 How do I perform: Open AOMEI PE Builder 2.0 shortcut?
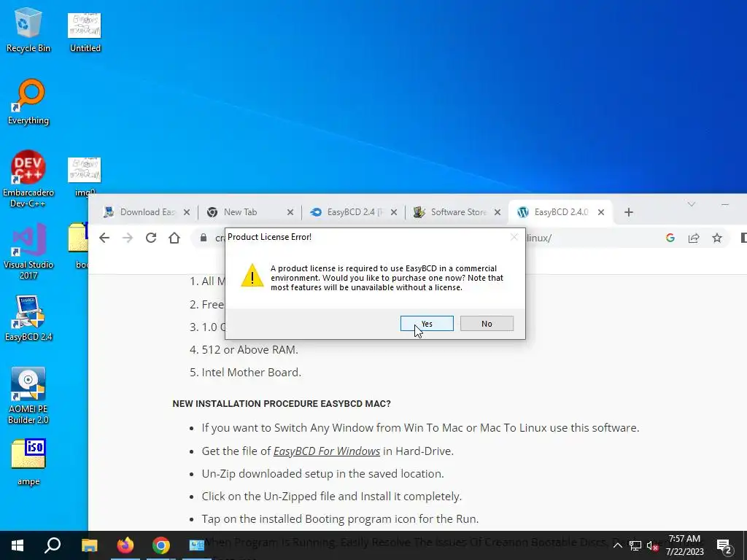(28, 396)
